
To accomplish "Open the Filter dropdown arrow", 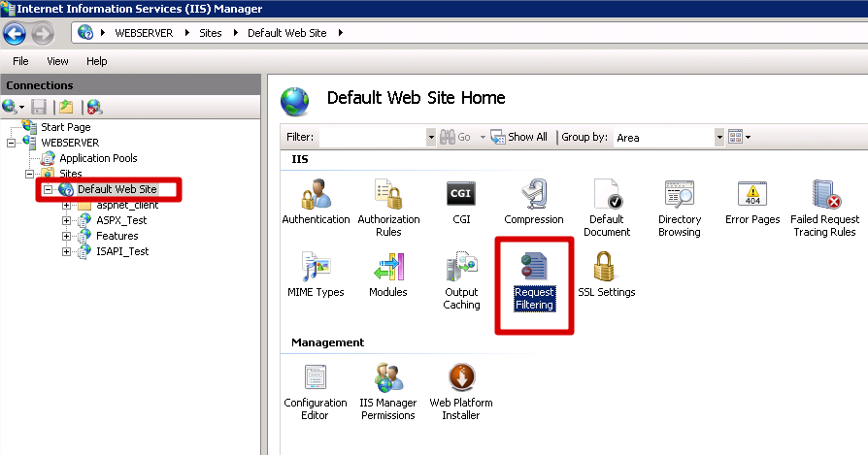I will [431, 137].
